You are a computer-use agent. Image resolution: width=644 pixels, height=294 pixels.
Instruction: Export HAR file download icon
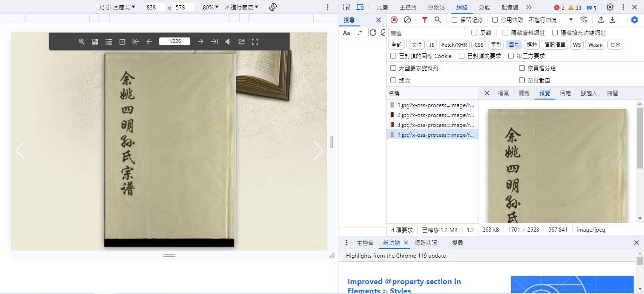(x=612, y=20)
